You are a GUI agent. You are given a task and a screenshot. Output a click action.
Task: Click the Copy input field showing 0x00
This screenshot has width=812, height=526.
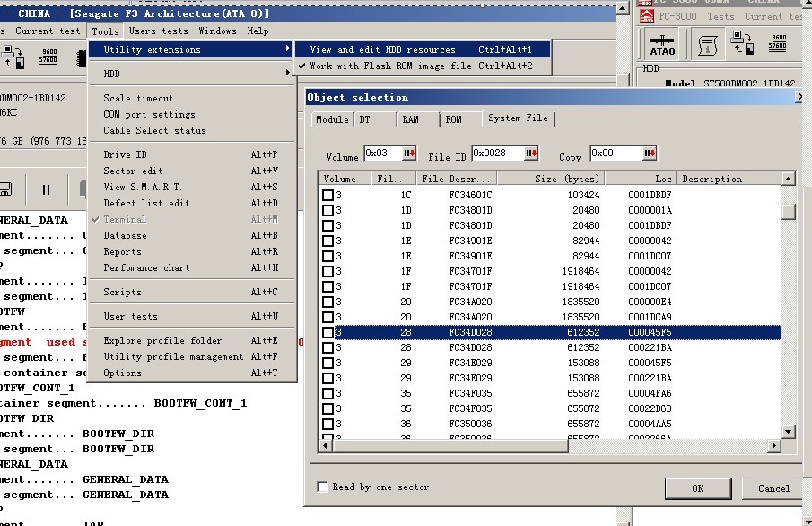click(616, 153)
